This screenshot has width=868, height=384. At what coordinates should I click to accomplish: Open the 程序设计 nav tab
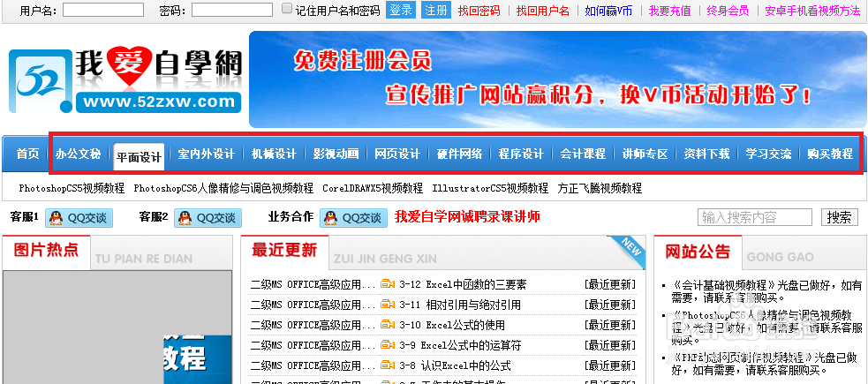tap(520, 154)
